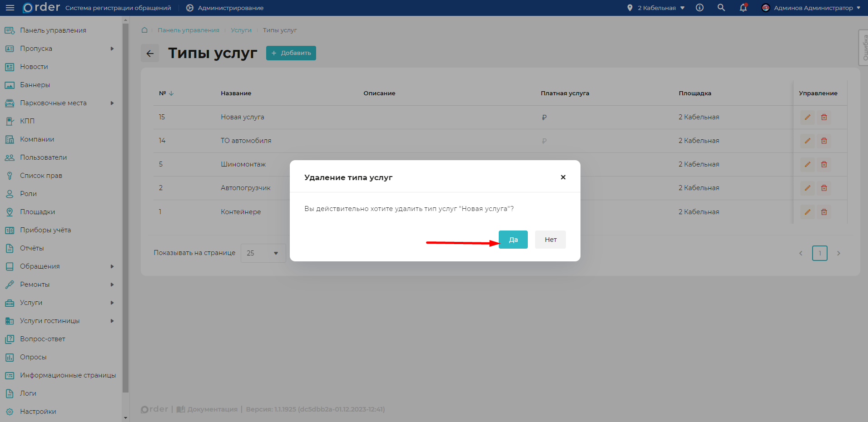This screenshot has height=422, width=868.
Task: Expand the Парковочные места sidebar submenu
Action: coord(112,103)
